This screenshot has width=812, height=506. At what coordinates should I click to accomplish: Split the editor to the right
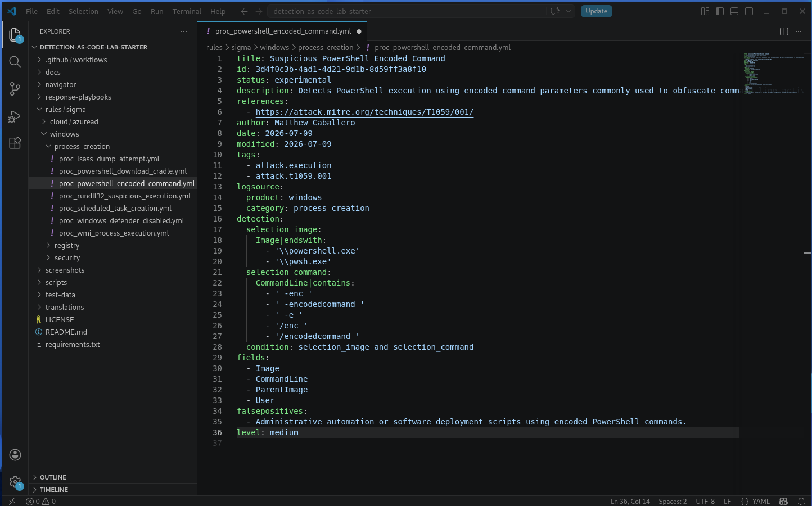784,31
